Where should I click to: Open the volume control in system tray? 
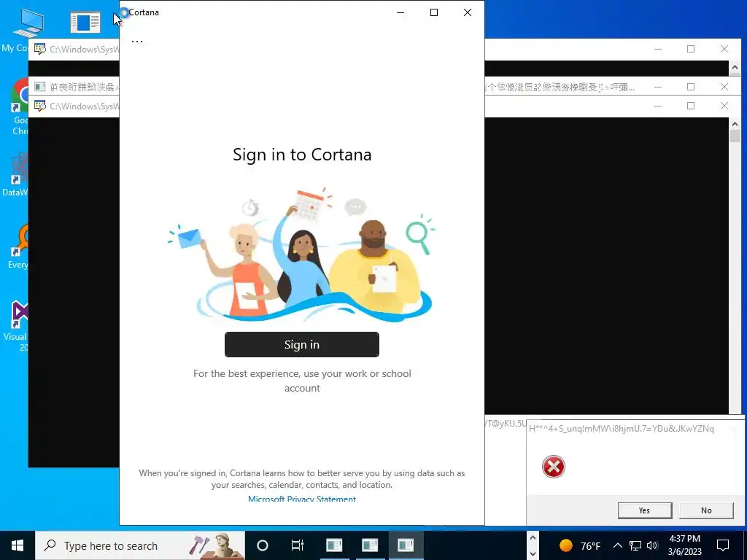(x=653, y=545)
